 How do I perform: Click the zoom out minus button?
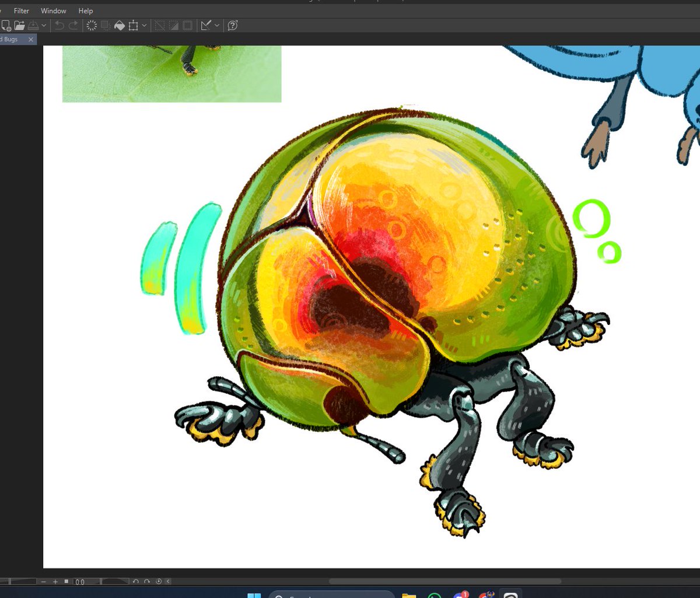point(44,582)
